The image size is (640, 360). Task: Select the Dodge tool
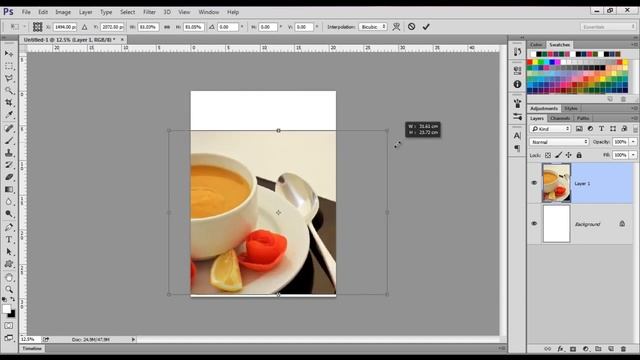(9, 214)
